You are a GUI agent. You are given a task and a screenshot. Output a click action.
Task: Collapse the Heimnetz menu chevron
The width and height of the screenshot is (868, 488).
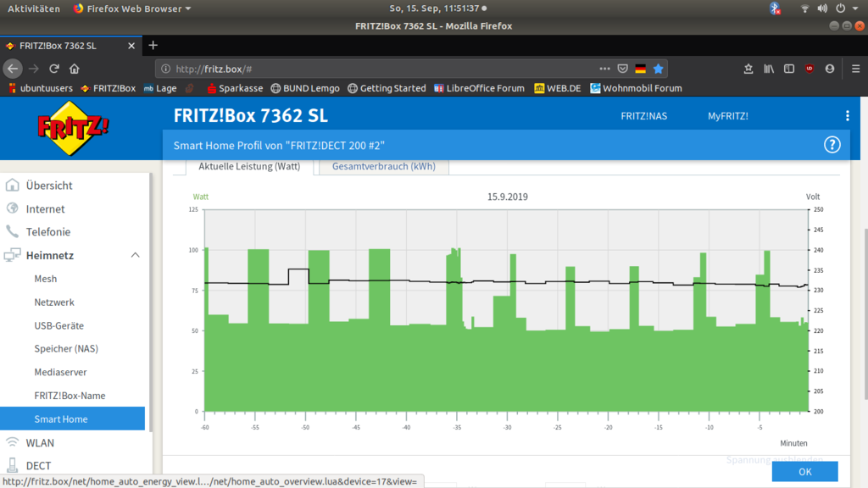135,255
